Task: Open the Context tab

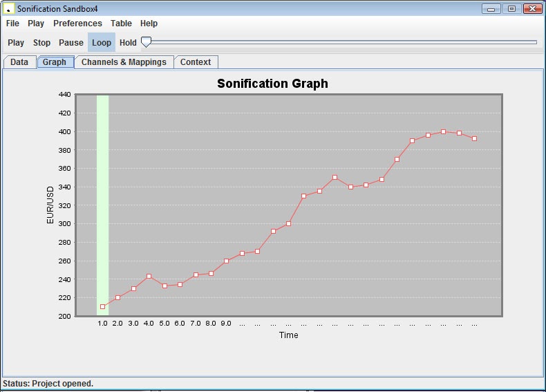Action: click(x=196, y=62)
